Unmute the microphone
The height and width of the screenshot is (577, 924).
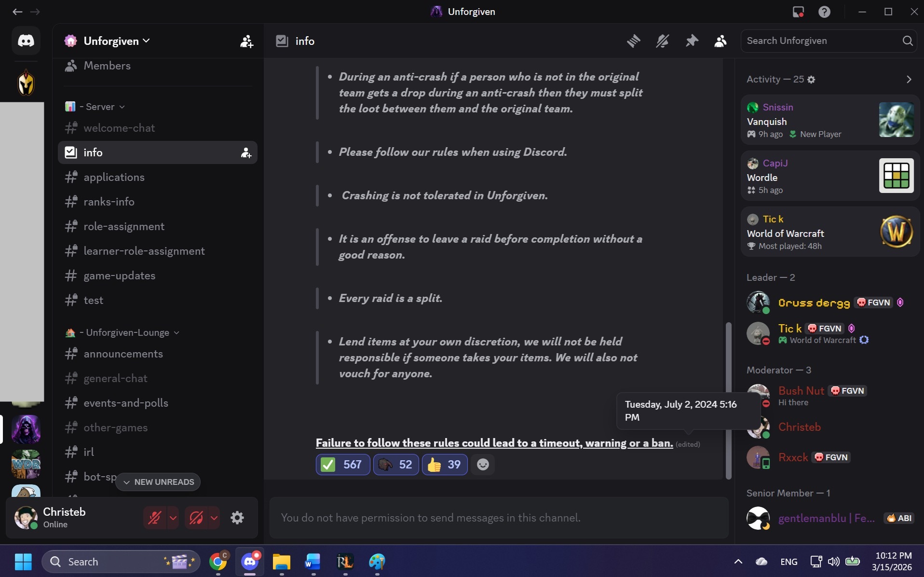coord(155,518)
